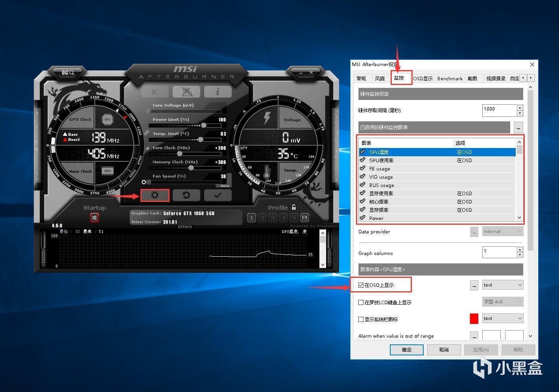Select profile slot 4

click(x=284, y=217)
